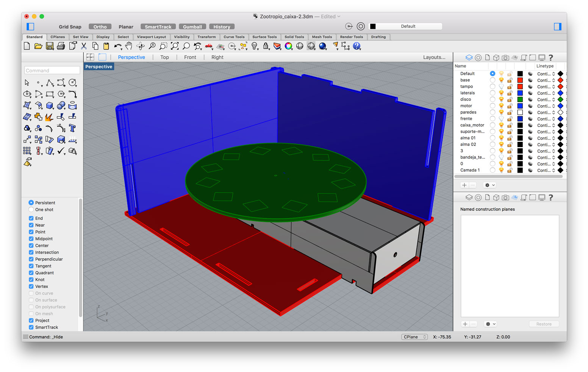Viewport: 588px width, 372px height.
Task: Add a new layer with the plus button
Action: pyautogui.click(x=464, y=185)
